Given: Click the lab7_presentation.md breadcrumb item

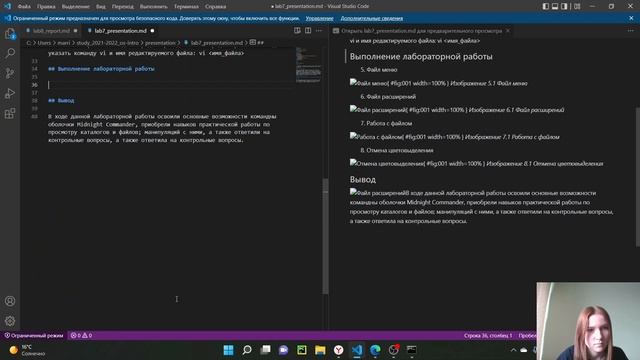Looking at the screenshot, I should click(217, 42).
